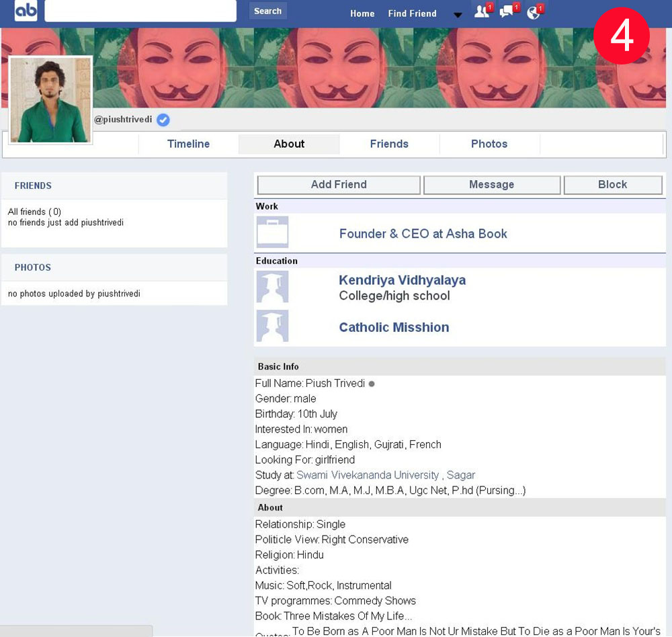672x637 pixels.
Task: Click 'College/high school' text
Action: click(x=394, y=296)
